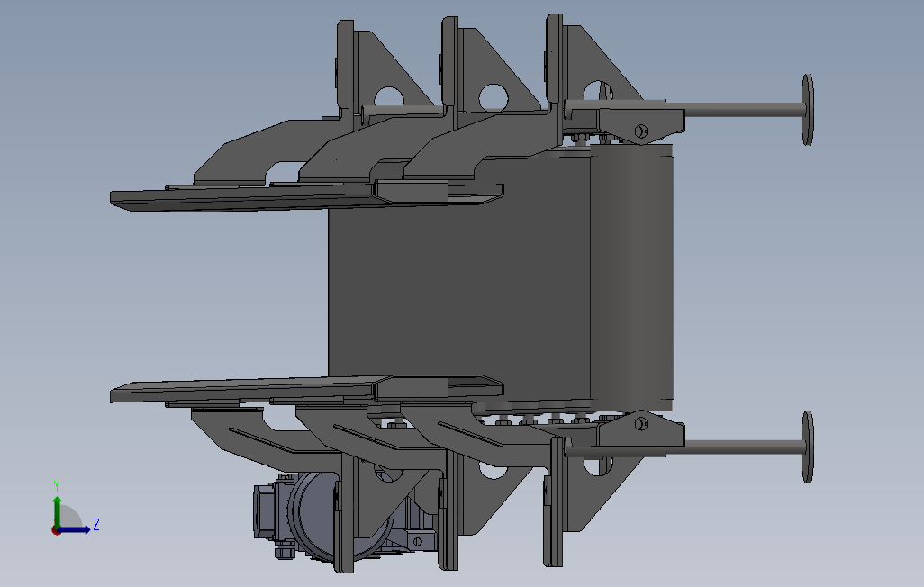The height and width of the screenshot is (587, 924).
Task: Select the red origin point of the triad
Action: click(x=56, y=530)
